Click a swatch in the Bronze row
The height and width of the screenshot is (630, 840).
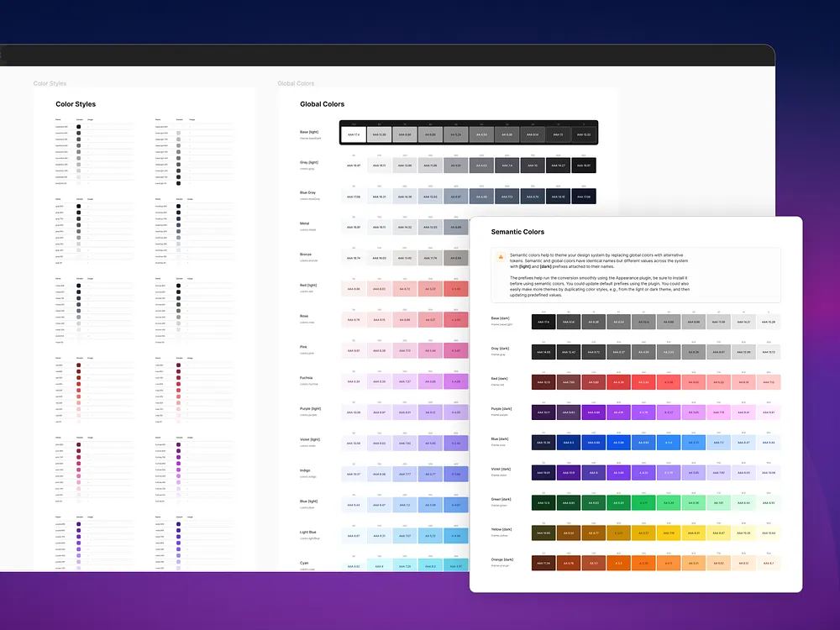click(412, 257)
